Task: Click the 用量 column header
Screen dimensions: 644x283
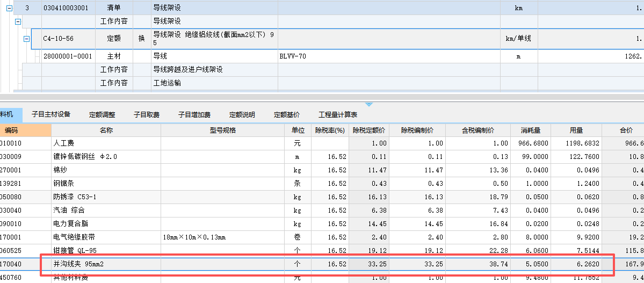Action: (x=576, y=130)
